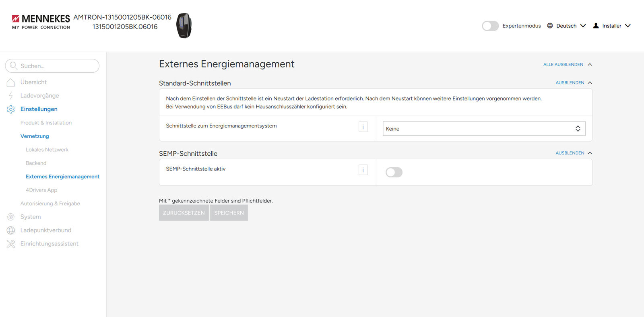Open 4Drivers App page
644x317 pixels.
point(41,190)
